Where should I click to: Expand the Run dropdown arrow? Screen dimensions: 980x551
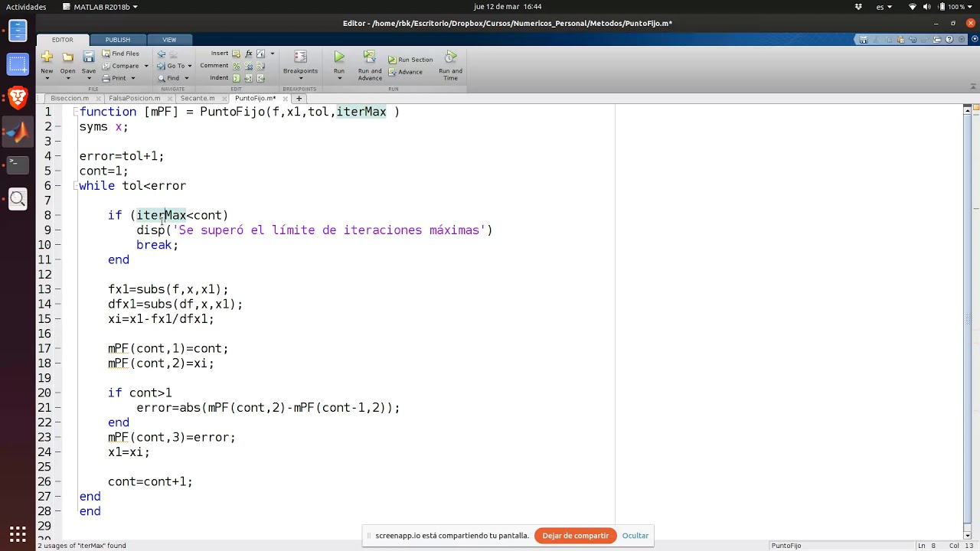[339, 79]
